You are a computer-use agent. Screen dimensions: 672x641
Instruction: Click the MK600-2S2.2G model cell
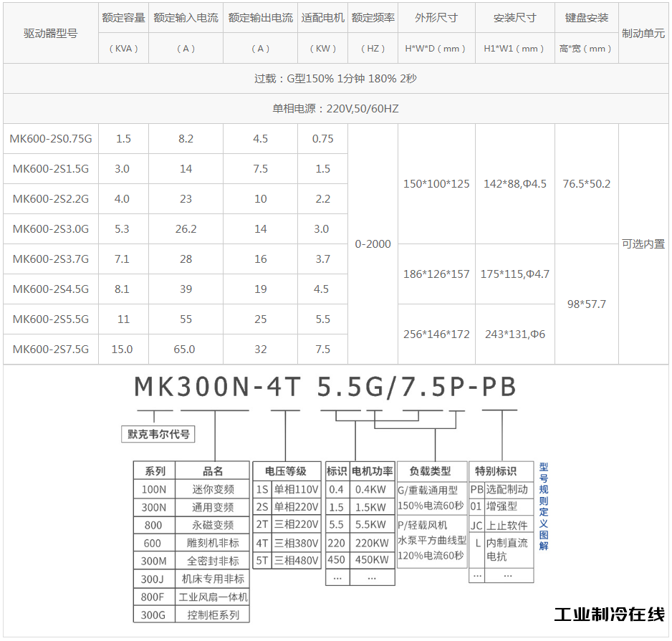[x=51, y=199]
